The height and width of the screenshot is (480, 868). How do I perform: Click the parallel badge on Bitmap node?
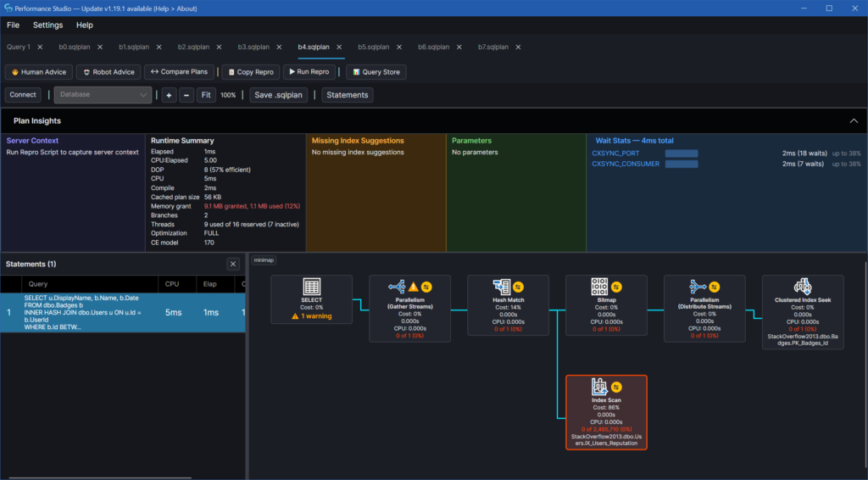pyautogui.click(x=617, y=287)
